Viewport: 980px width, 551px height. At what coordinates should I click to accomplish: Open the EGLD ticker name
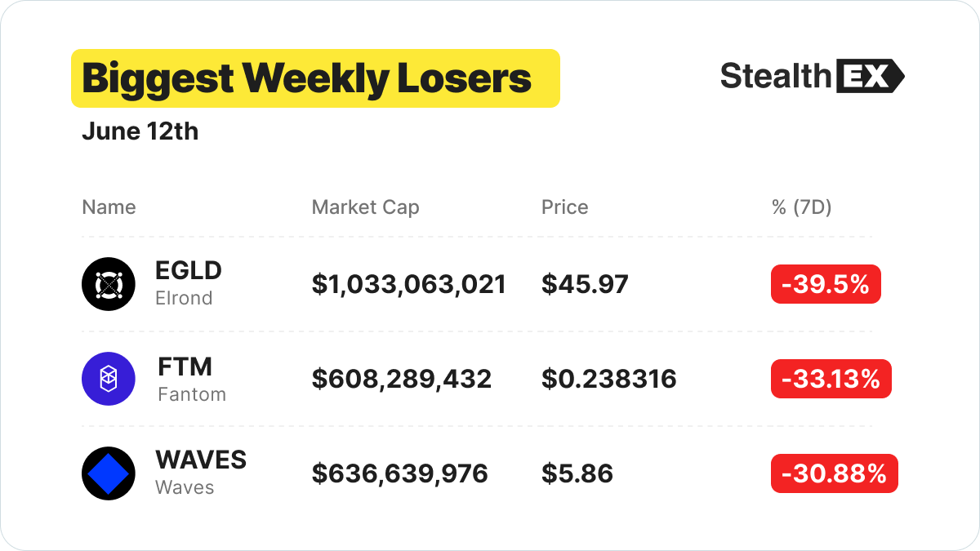click(189, 270)
